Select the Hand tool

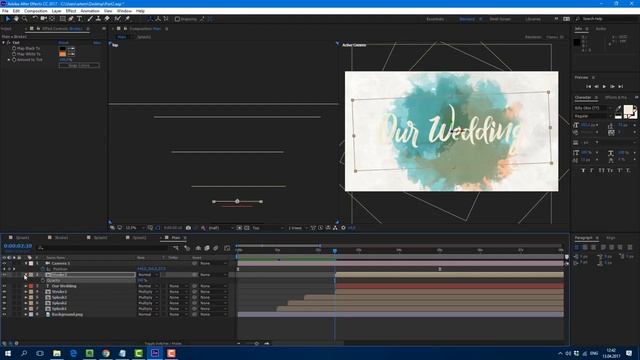(x=16, y=19)
